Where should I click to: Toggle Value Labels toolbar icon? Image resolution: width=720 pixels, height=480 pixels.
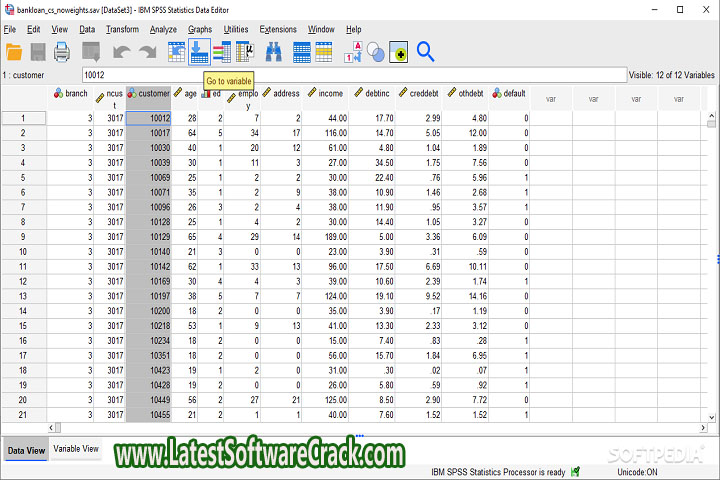tap(353, 52)
